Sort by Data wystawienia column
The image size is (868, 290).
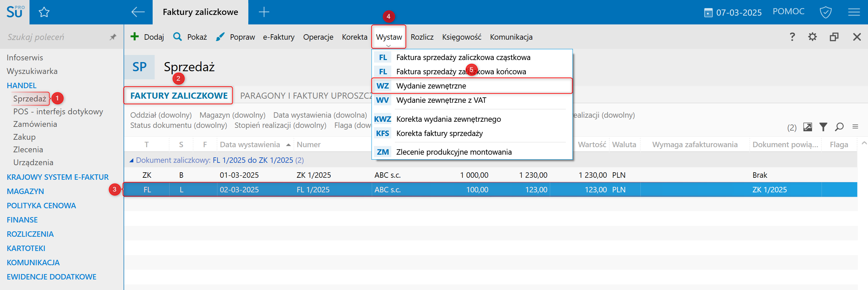[250, 144]
